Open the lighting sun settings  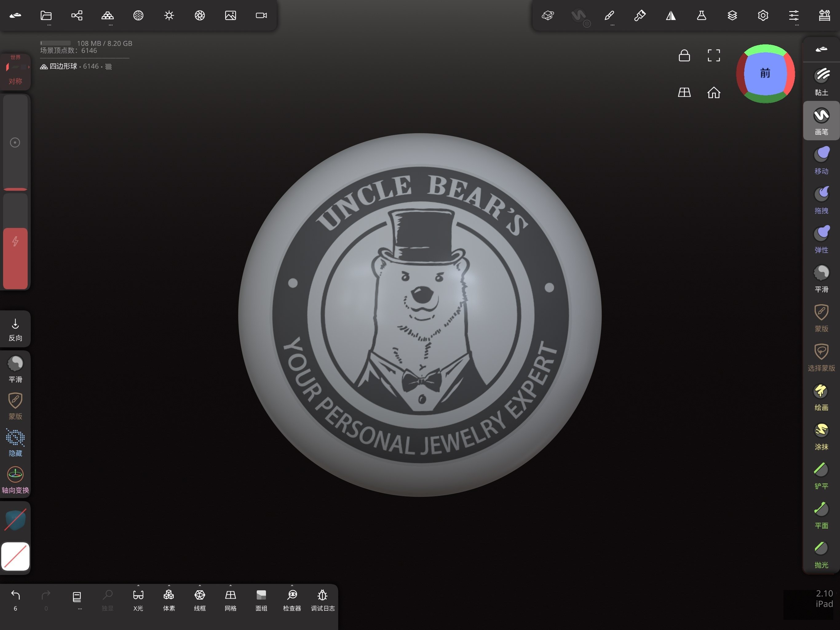click(x=169, y=16)
